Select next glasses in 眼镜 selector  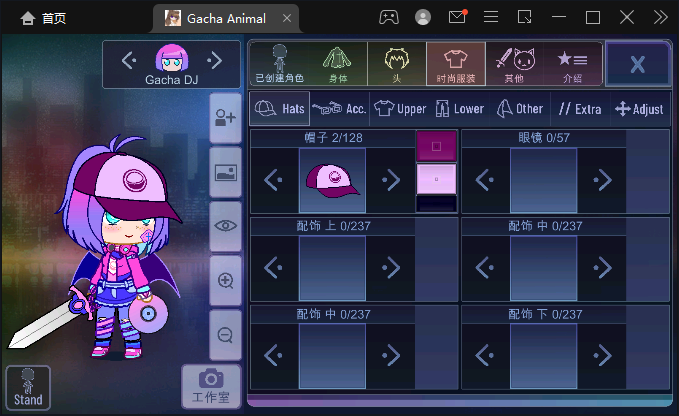[602, 180]
